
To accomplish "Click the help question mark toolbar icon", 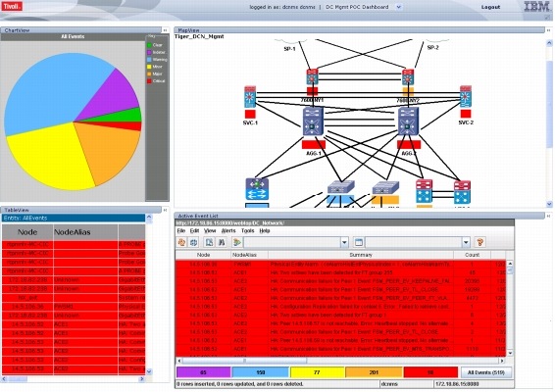I will (x=479, y=242).
